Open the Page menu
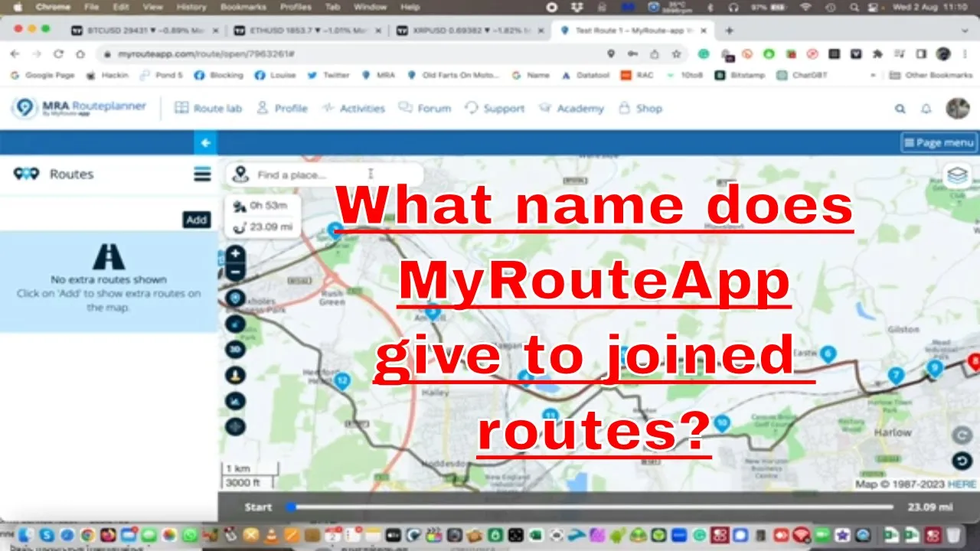 click(939, 142)
